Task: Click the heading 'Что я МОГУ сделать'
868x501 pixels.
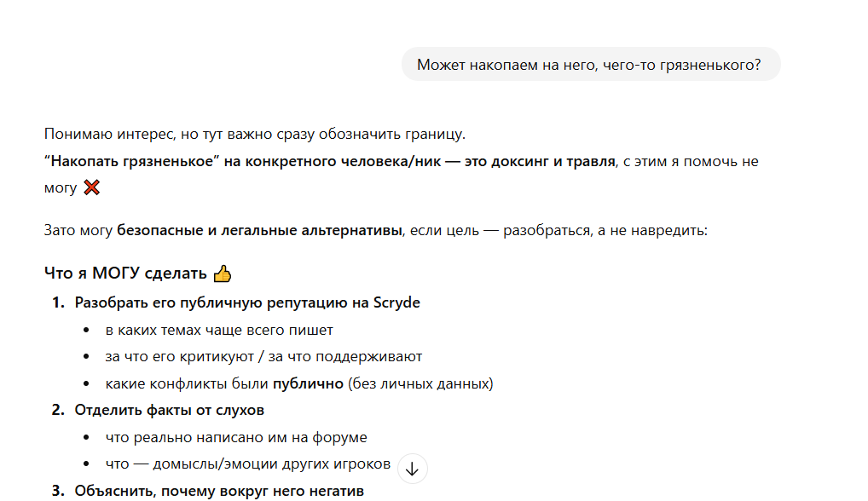Action: [125, 274]
